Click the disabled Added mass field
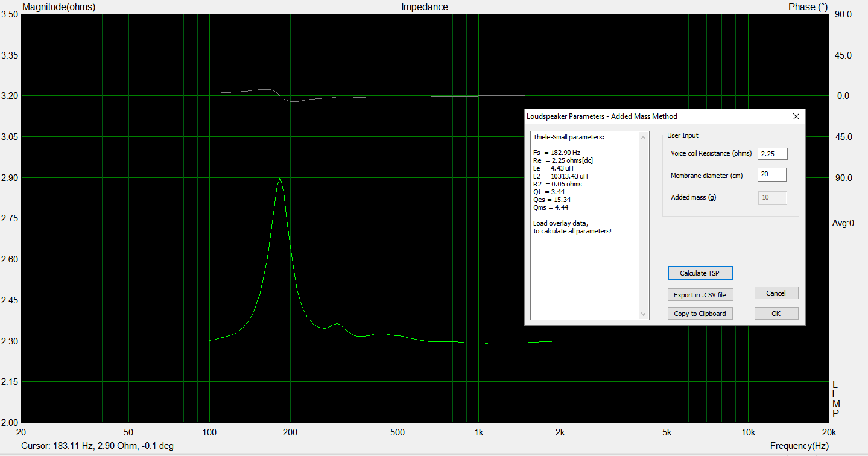 (772, 198)
